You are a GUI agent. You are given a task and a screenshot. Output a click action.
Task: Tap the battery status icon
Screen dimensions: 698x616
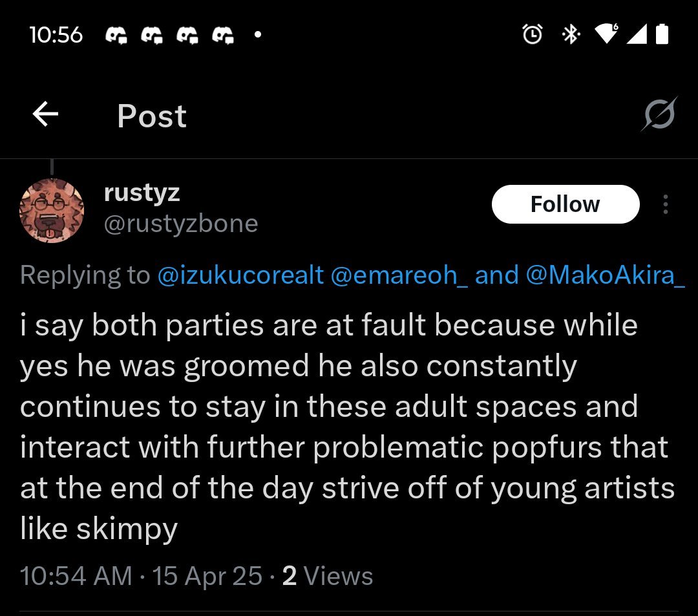(662, 35)
